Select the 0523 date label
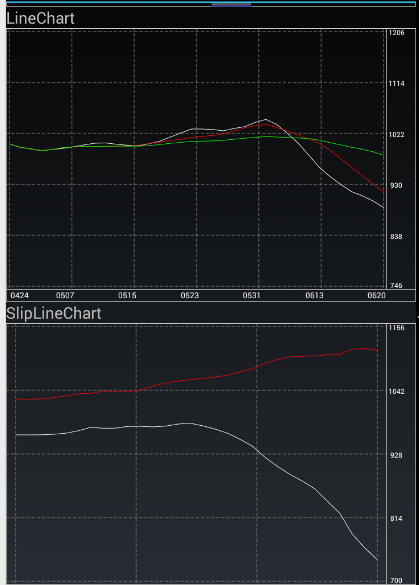 pyautogui.click(x=190, y=295)
